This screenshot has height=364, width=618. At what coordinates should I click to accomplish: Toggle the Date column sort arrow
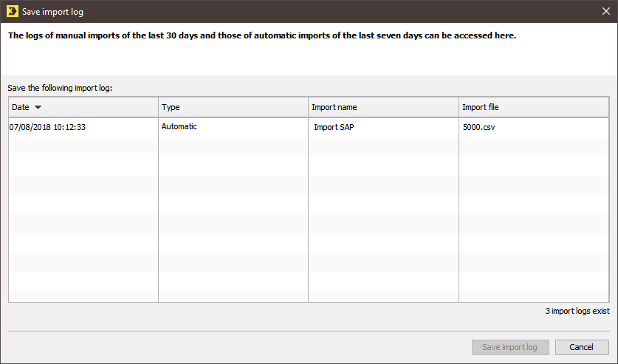(x=38, y=107)
